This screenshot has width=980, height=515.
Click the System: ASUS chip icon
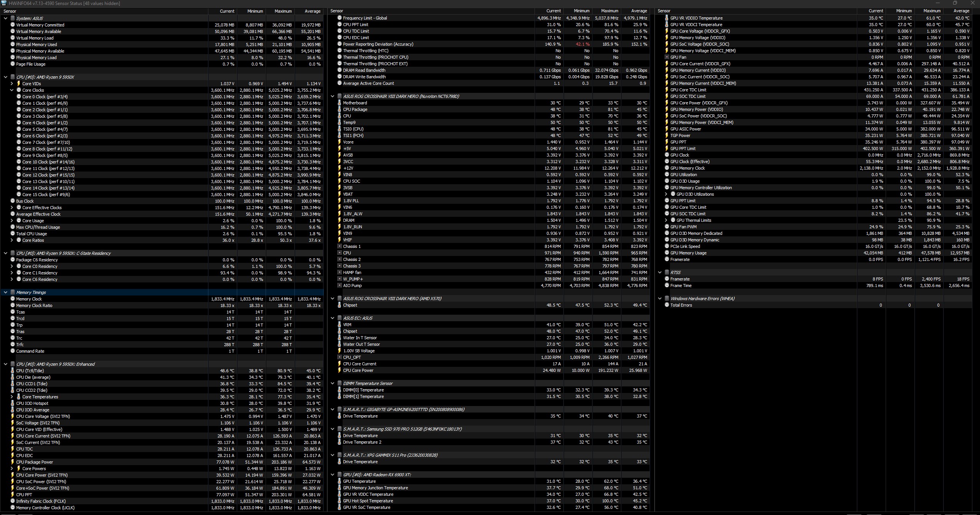(13, 18)
